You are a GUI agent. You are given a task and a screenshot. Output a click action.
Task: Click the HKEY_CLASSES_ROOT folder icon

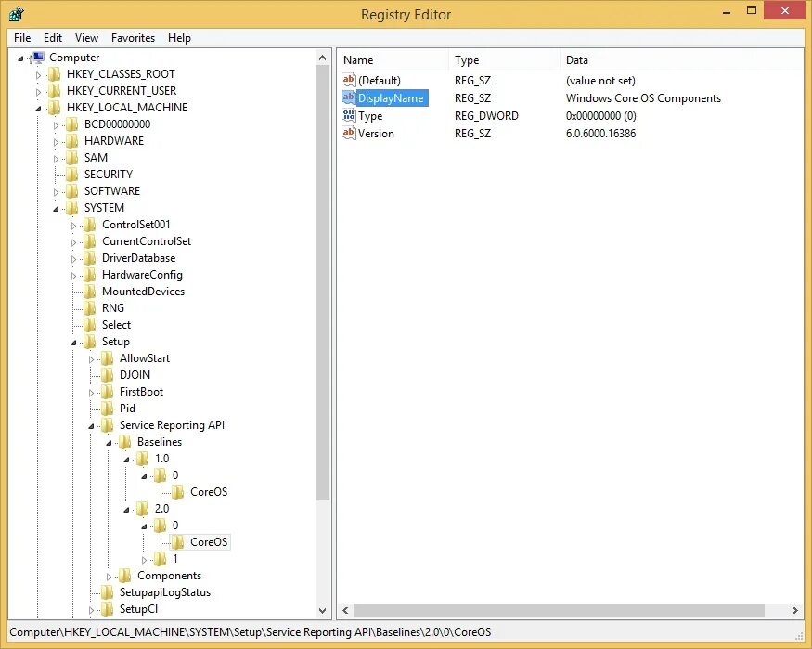click(55, 74)
